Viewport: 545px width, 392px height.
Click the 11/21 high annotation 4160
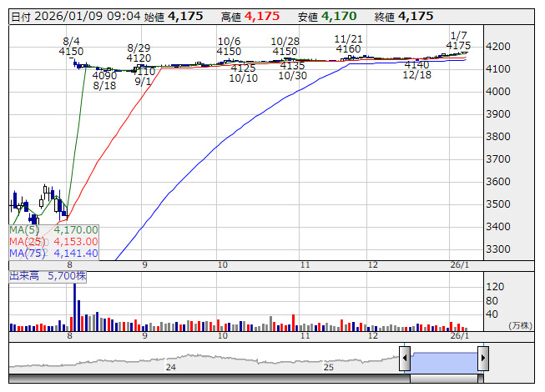(x=348, y=49)
